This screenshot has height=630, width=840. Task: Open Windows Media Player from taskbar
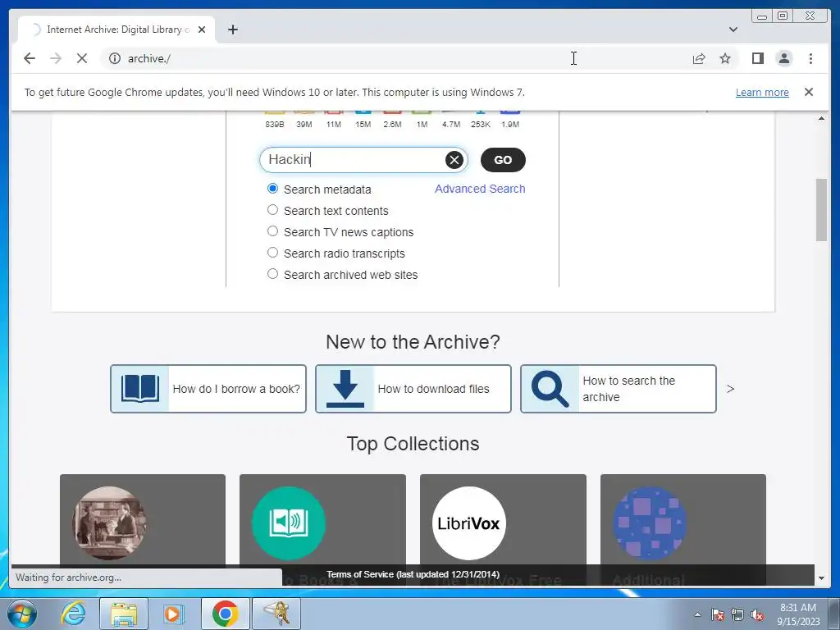click(174, 614)
